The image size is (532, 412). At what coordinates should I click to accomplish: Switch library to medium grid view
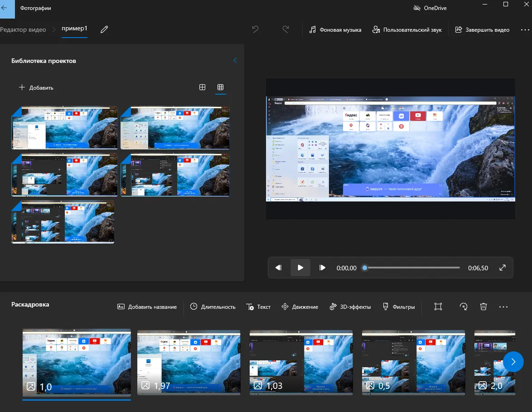pos(202,87)
